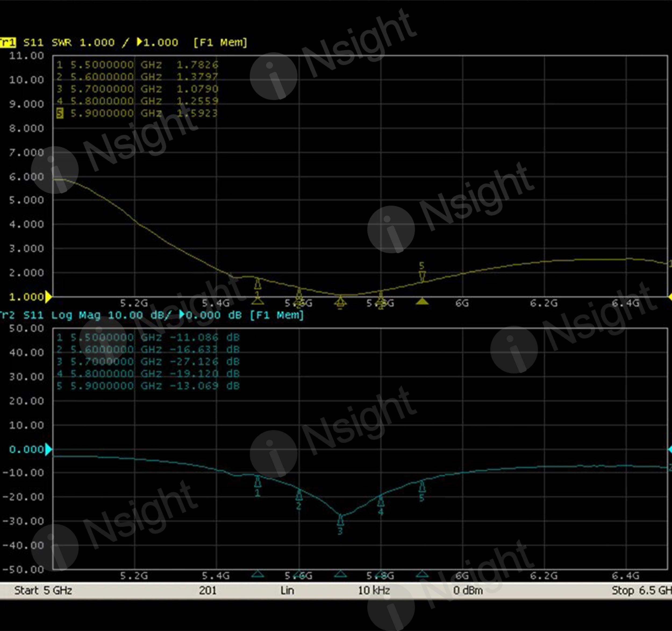Select the highlighted marker 5 row in Tr1 list

coord(137,113)
